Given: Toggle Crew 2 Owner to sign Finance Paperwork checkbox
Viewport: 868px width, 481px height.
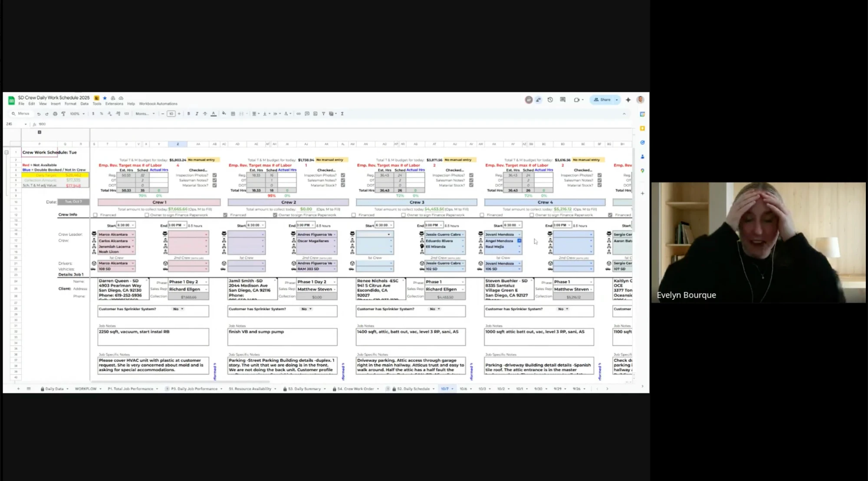Looking at the screenshot, I should click(275, 215).
